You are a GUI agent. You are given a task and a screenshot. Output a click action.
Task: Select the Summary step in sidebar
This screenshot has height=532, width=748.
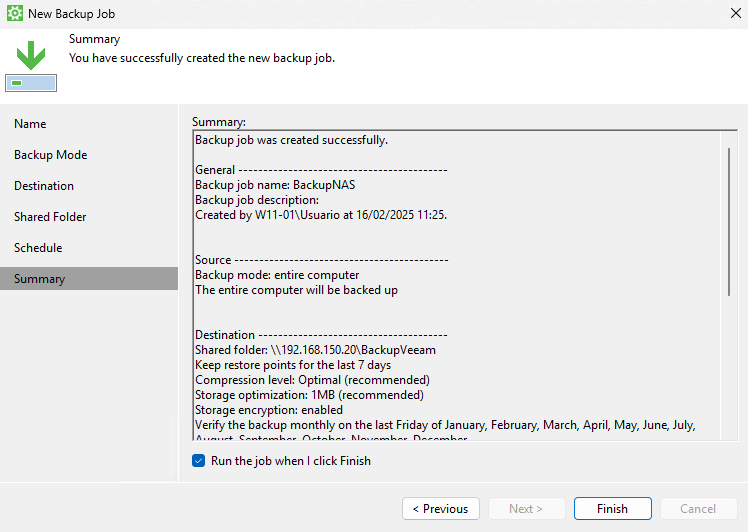pyautogui.click(x=40, y=279)
